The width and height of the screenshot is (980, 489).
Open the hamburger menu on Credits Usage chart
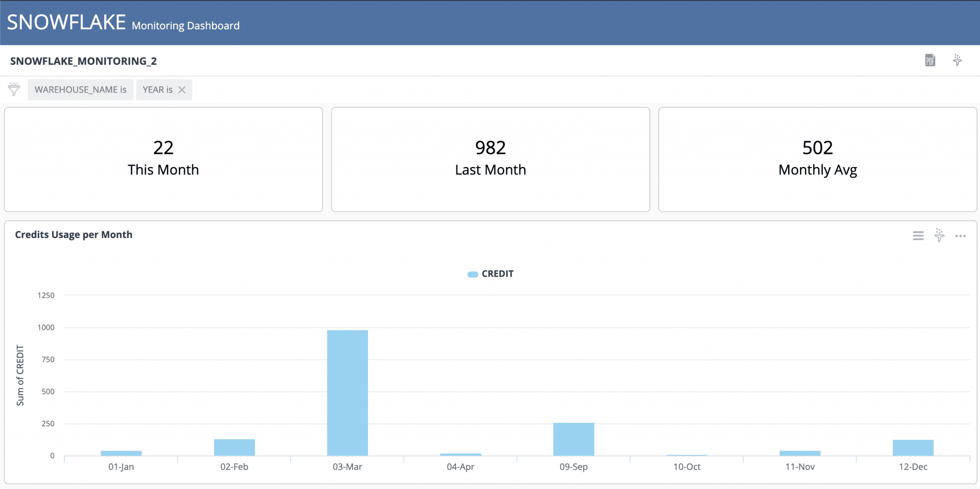click(917, 236)
